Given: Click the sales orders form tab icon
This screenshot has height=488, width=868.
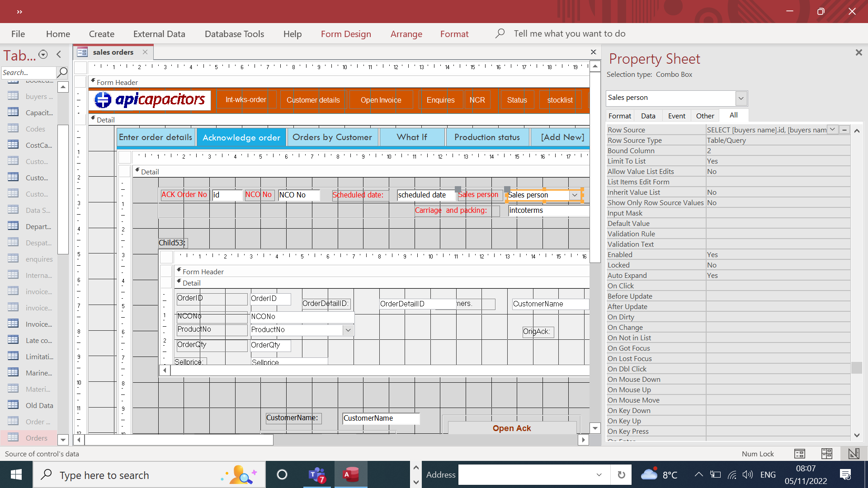Looking at the screenshot, I should tap(82, 52).
